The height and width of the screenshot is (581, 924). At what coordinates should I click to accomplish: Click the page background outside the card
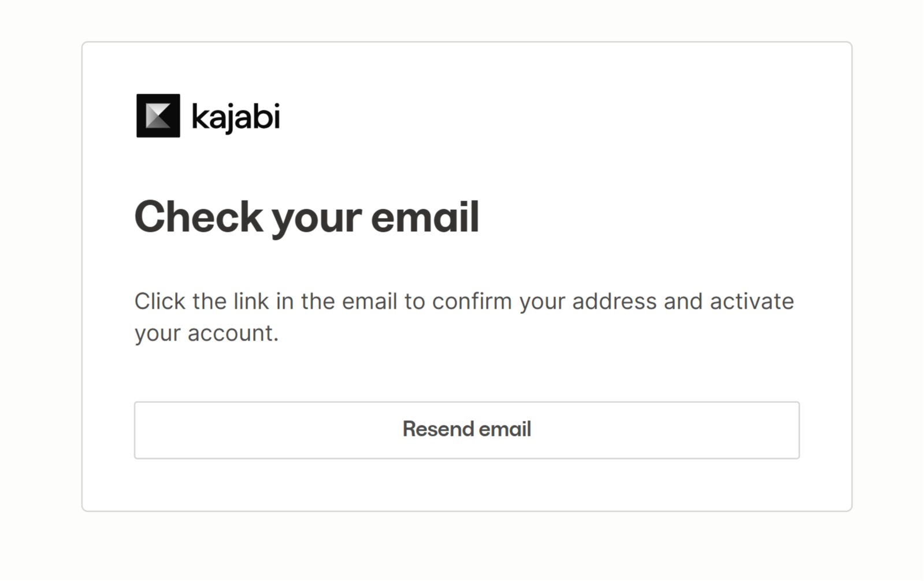(x=40, y=289)
